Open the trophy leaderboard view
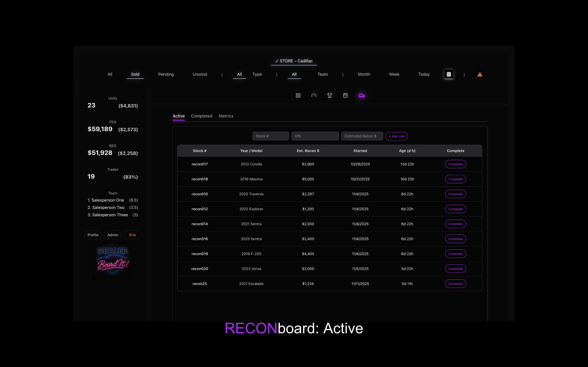 click(330, 95)
